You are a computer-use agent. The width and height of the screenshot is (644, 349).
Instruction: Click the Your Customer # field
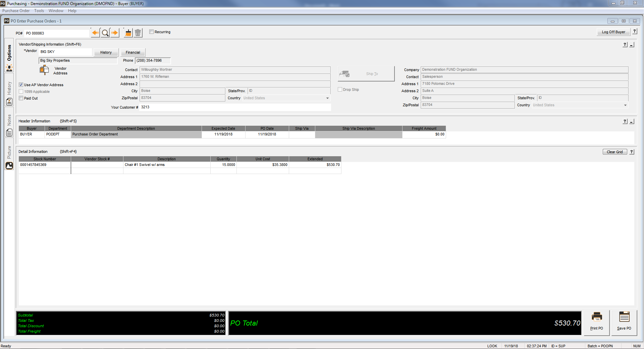235,107
